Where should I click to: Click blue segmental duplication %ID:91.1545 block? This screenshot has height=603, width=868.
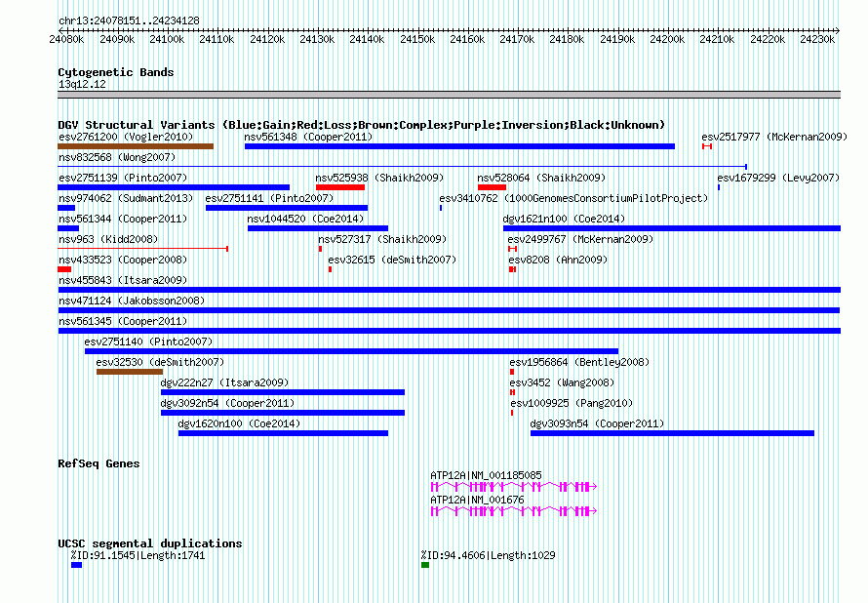click(x=76, y=565)
